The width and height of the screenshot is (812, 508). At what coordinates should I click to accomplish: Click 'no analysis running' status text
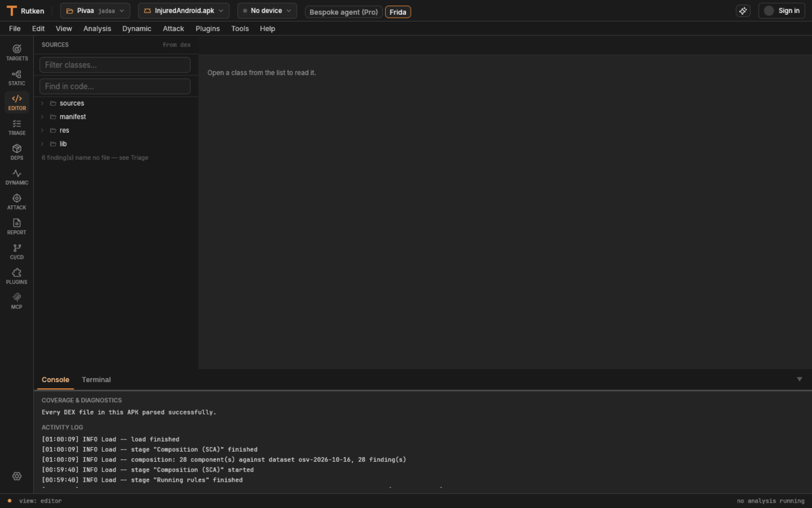pos(771,501)
